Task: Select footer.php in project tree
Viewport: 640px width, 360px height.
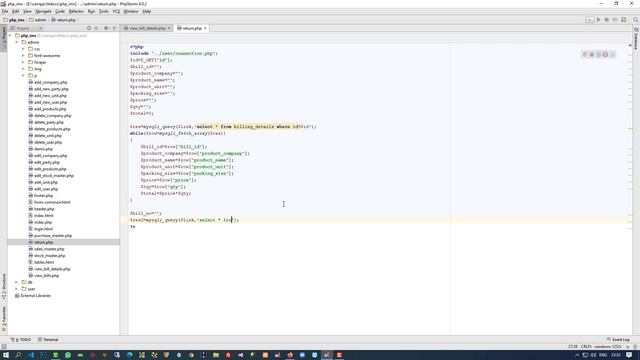Action: click(x=40, y=196)
